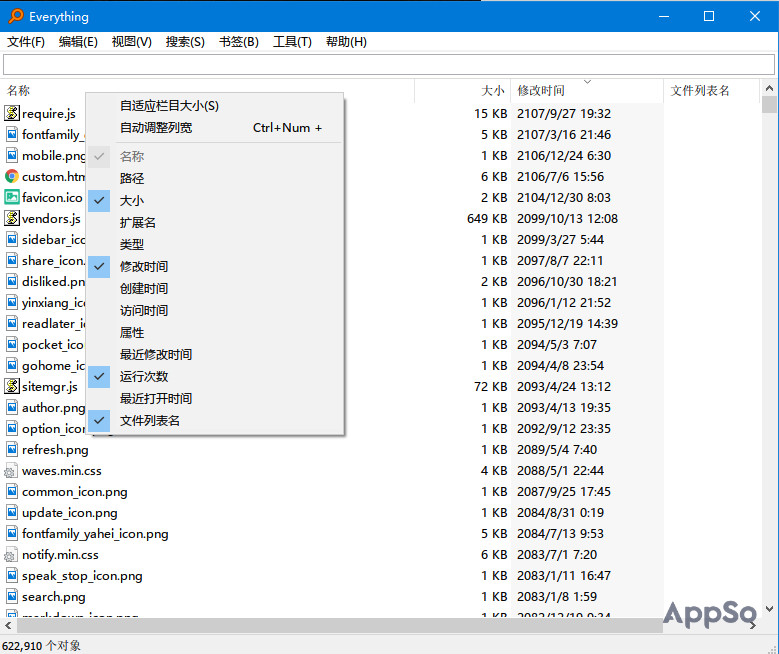Screen dimensions: 779x654
Task: Disable the 文件列表名 column
Action: (x=149, y=421)
